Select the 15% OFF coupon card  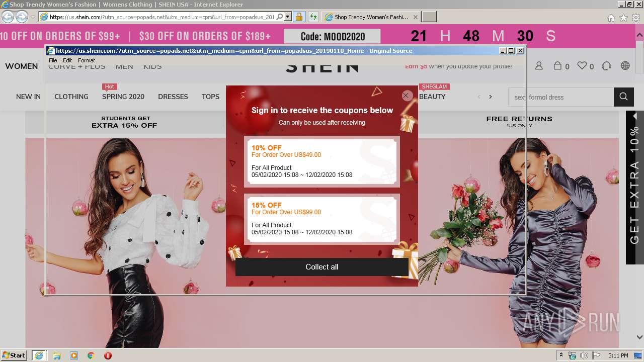click(x=322, y=219)
